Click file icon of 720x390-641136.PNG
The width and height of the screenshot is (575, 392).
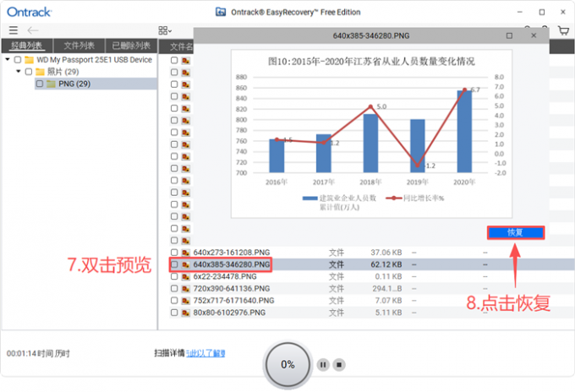click(186, 289)
